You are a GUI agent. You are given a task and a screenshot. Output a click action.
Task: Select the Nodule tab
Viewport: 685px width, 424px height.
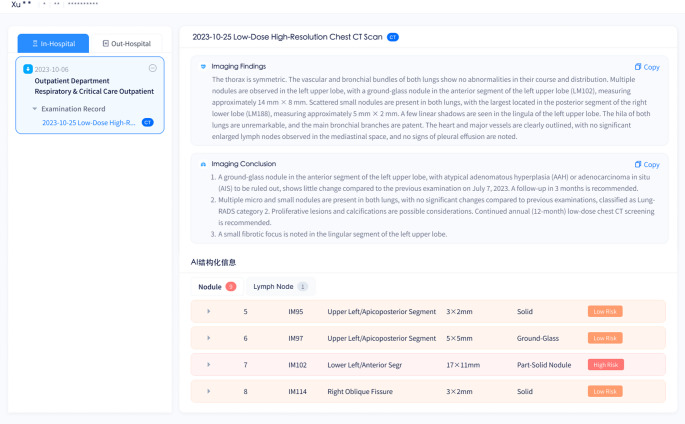[x=217, y=286]
